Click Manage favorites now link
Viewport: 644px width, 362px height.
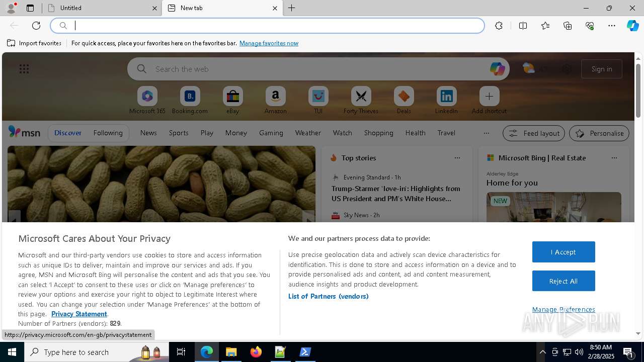click(x=269, y=43)
